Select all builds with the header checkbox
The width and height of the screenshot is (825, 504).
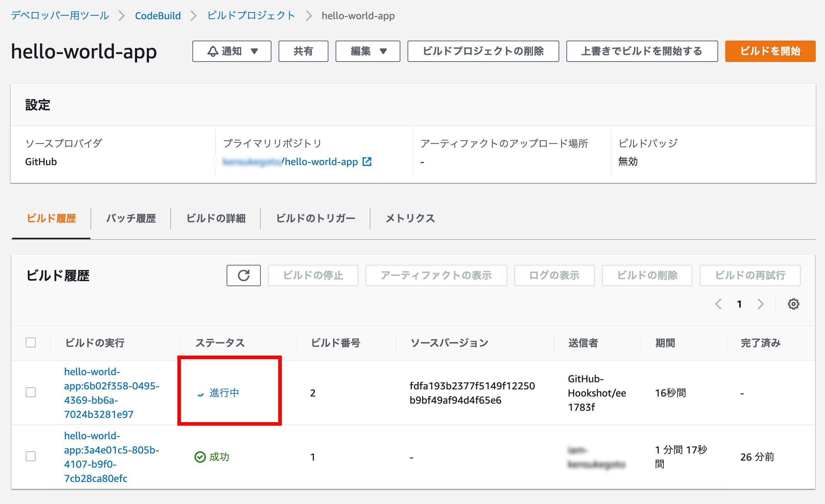tap(31, 342)
